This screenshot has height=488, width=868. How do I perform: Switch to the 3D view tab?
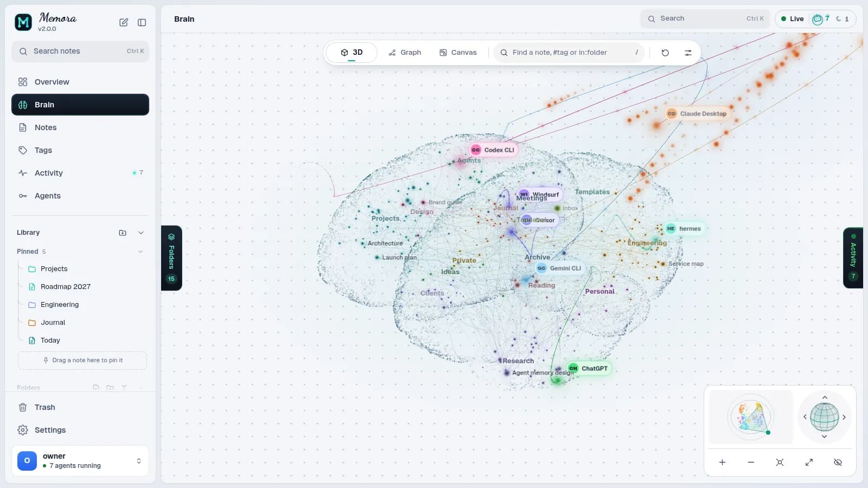pos(352,53)
